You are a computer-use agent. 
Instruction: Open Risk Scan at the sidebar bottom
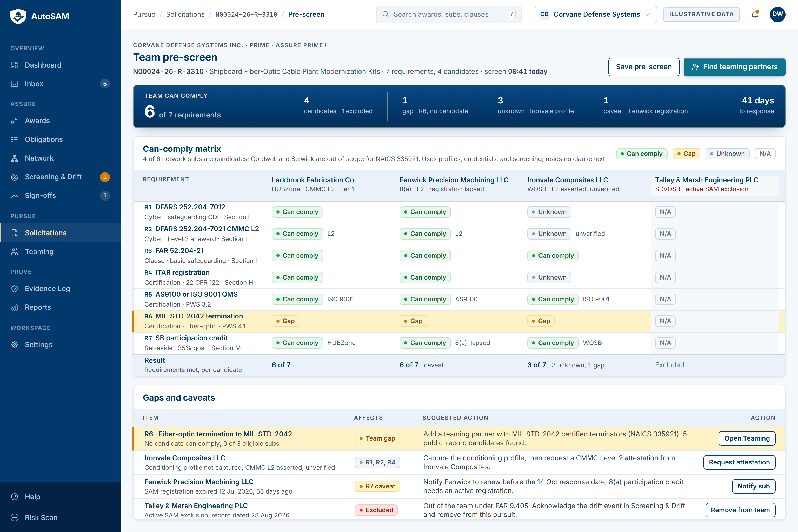[60, 517]
